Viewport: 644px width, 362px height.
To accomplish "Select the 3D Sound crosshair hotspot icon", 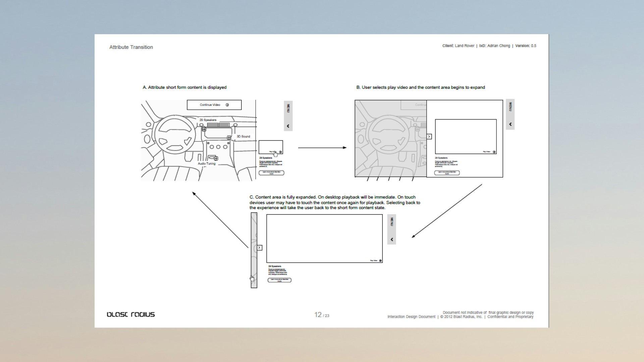I will [x=229, y=137].
